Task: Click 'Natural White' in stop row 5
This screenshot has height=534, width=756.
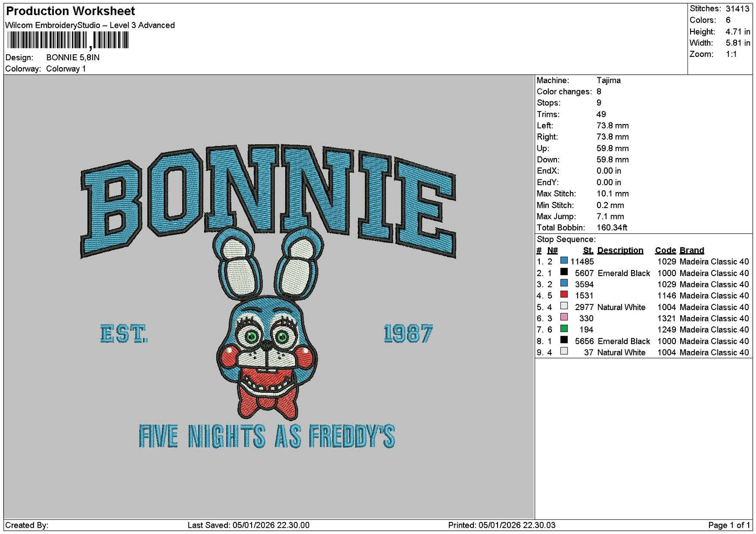Action: (x=622, y=308)
